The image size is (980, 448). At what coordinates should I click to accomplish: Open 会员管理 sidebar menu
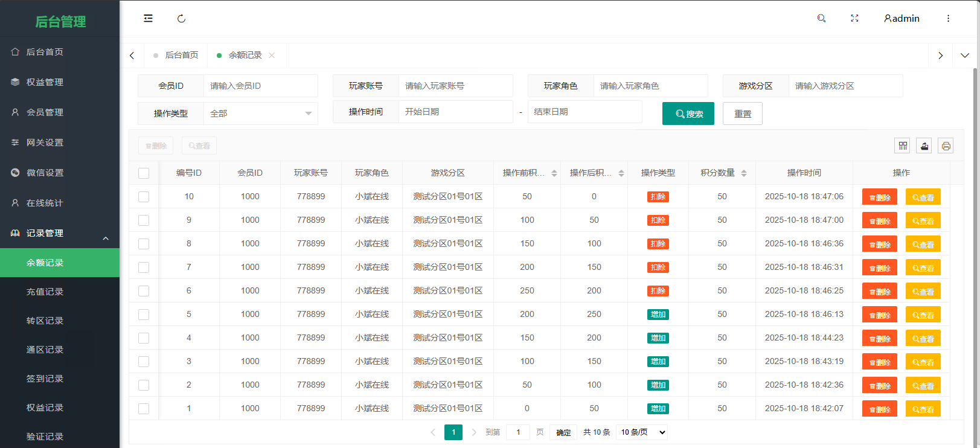click(x=60, y=112)
